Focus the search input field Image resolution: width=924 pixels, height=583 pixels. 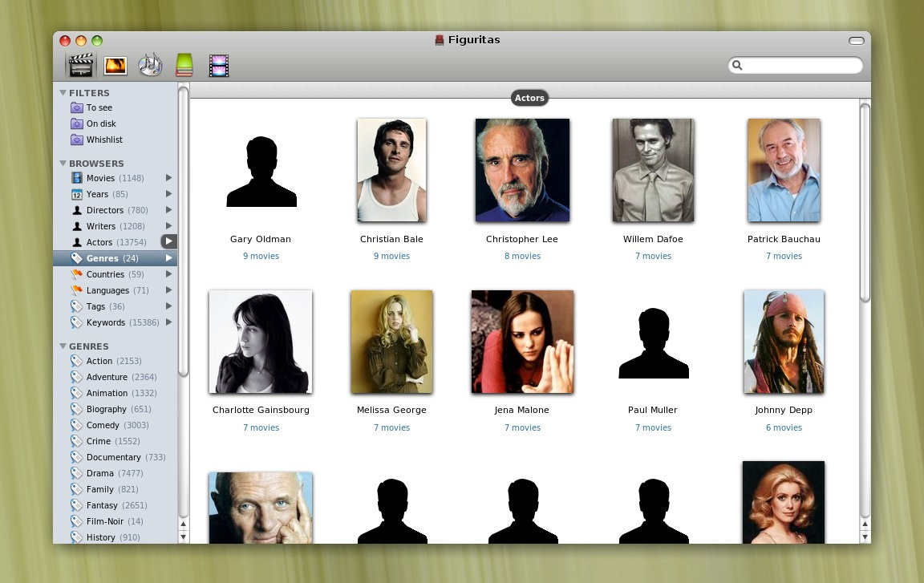coord(796,66)
